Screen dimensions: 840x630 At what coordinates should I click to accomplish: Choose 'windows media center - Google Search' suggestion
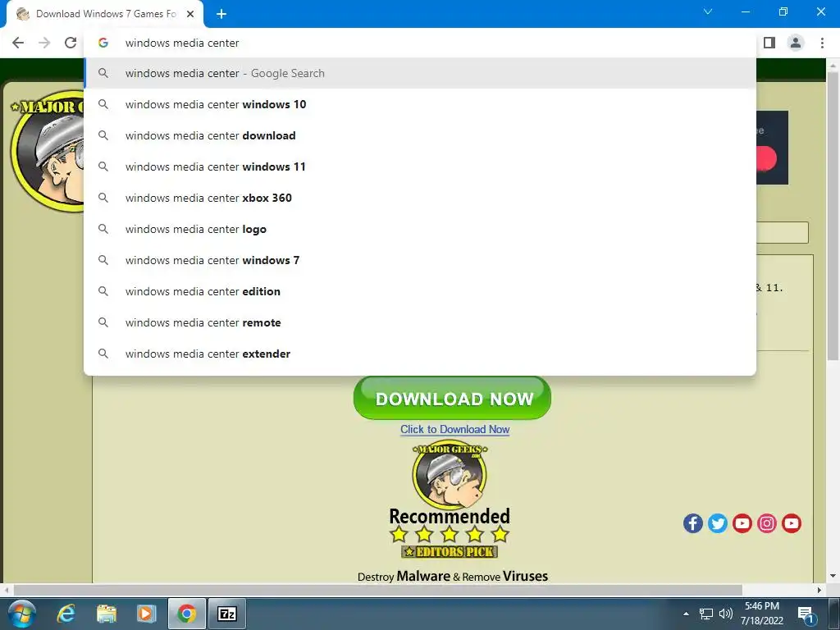[420, 73]
